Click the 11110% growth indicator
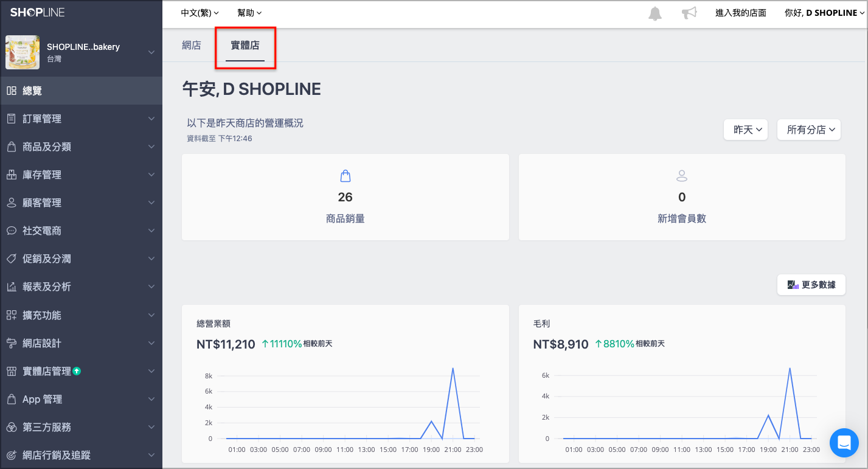This screenshot has height=469, width=868. (x=282, y=344)
